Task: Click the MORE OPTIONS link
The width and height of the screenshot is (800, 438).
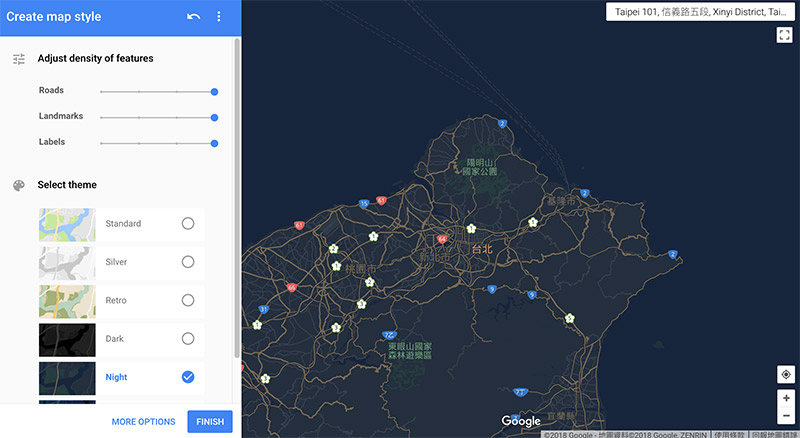Action: 143,422
